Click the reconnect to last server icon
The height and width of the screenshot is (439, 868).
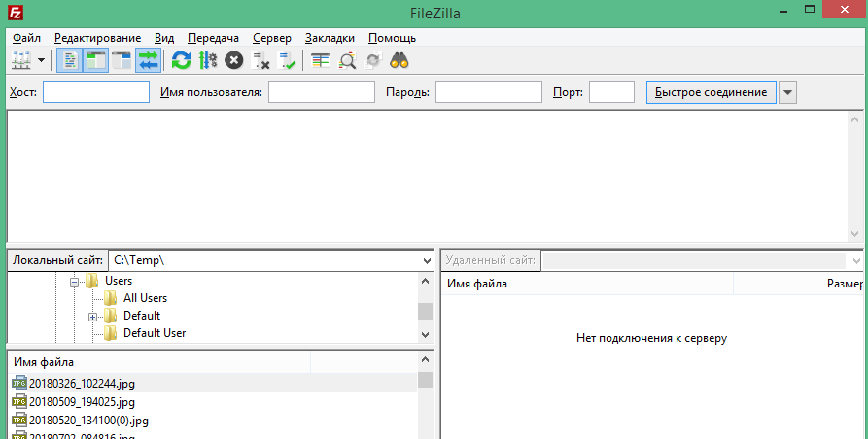point(287,60)
